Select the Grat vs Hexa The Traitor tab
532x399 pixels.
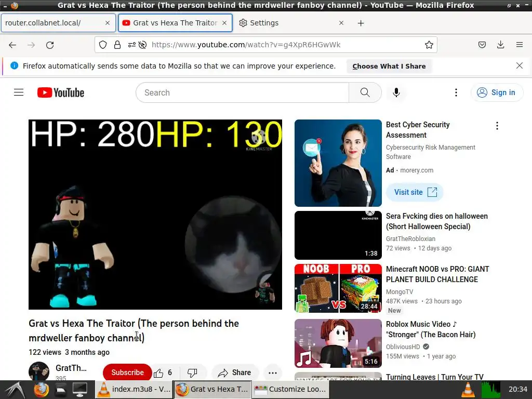[176, 23]
